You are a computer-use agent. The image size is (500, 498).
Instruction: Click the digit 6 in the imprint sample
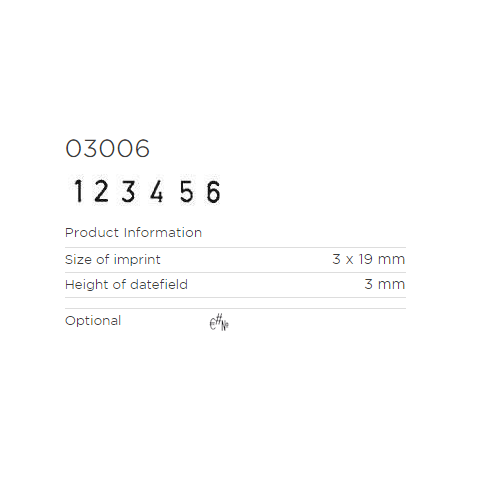tap(213, 191)
